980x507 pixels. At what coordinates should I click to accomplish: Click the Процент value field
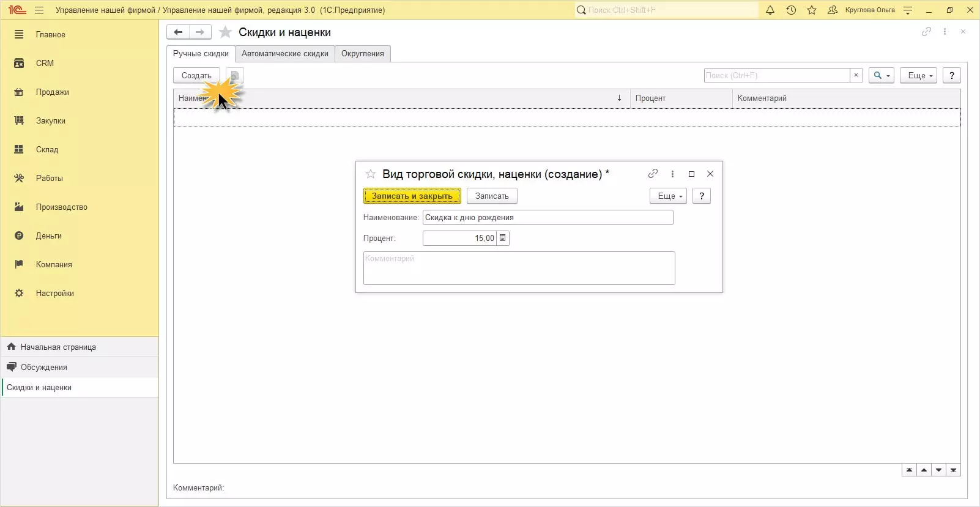click(460, 238)
